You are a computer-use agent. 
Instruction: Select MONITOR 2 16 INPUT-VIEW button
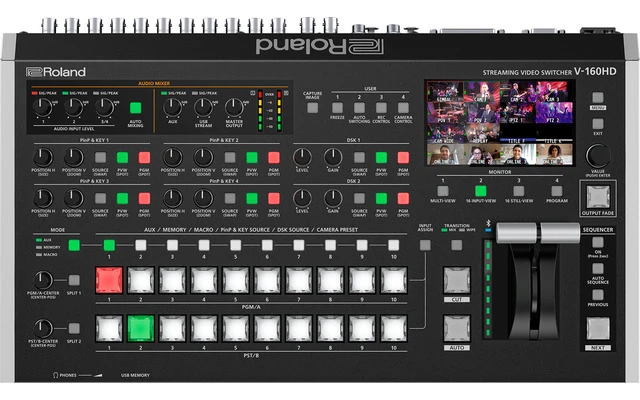point(481,191)
